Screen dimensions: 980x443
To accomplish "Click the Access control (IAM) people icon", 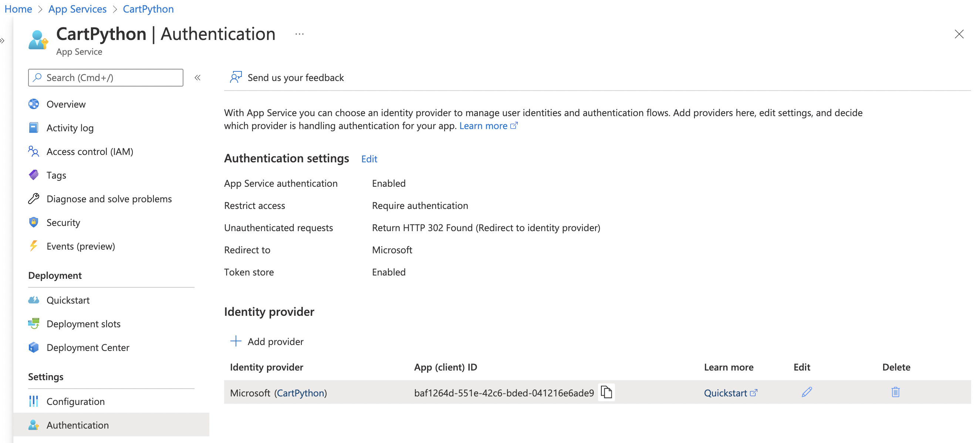I will [34, 151].
